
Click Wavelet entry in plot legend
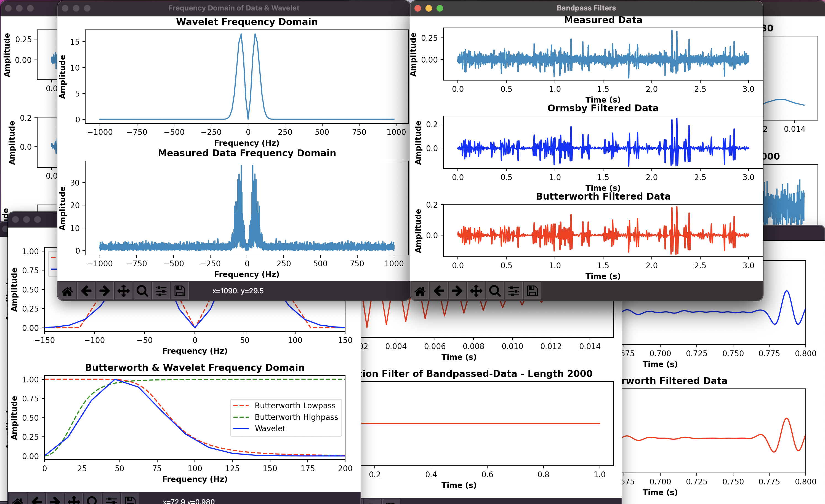(x=270, y=428)
